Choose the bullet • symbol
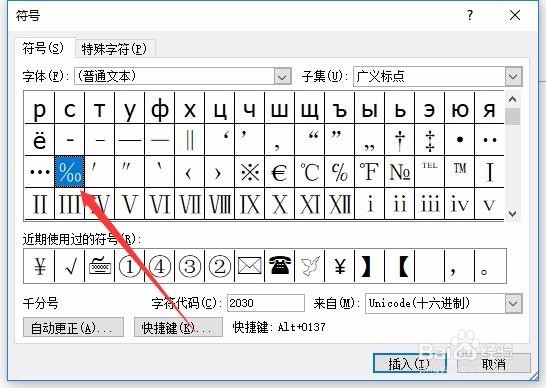This screenshot has height=388, width=546. tap(459, 140)
